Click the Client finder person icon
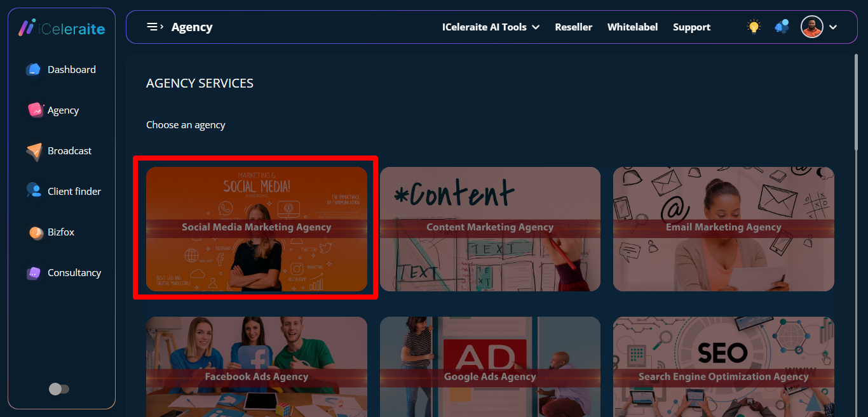The height and width of the screenshot is (417, 868). [x=34, y=191]
